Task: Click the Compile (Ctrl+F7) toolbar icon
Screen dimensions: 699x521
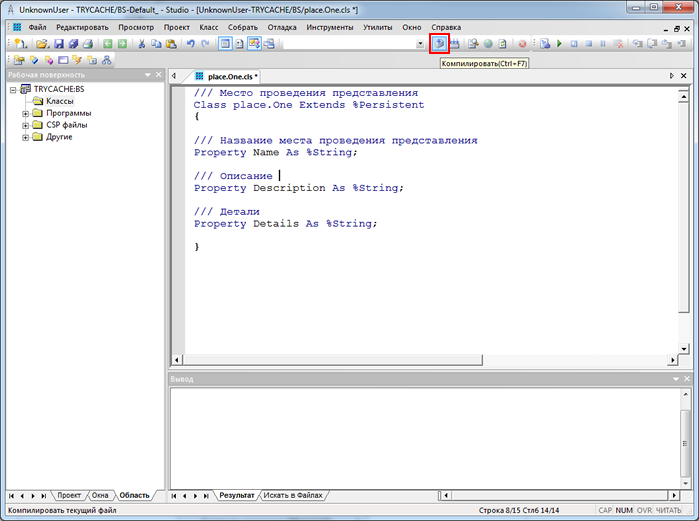Action: 439,44
